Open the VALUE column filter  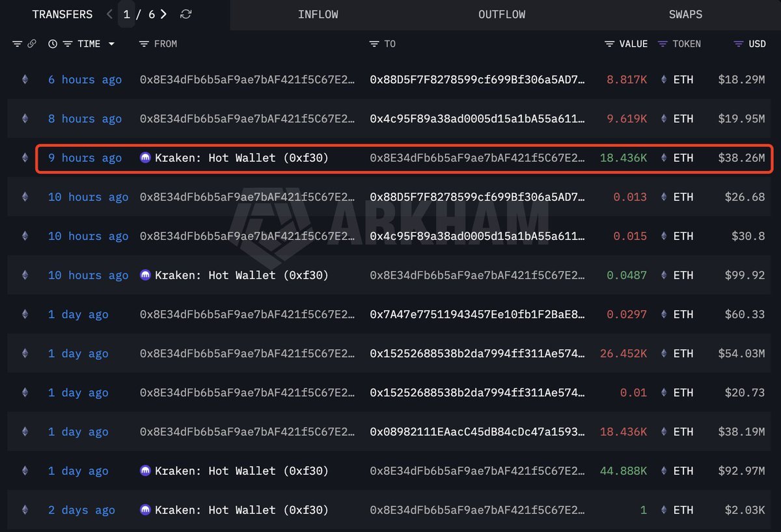[609, 44]
